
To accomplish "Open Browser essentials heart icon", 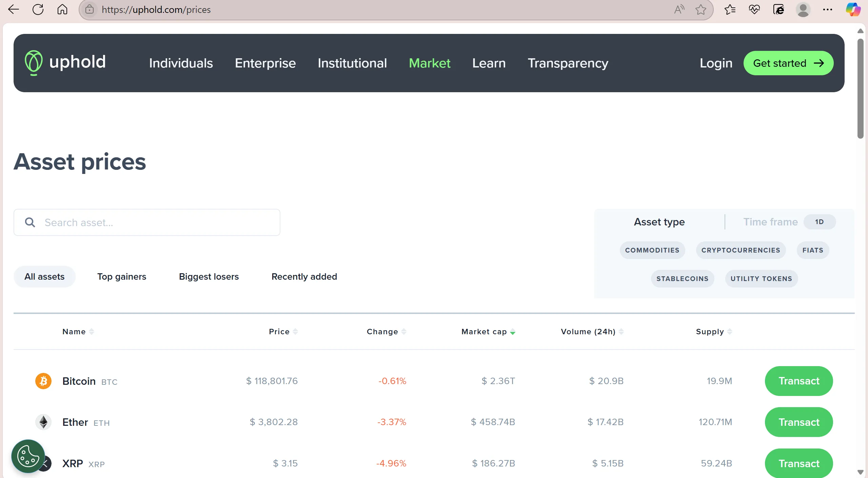I will click(754, 9).
